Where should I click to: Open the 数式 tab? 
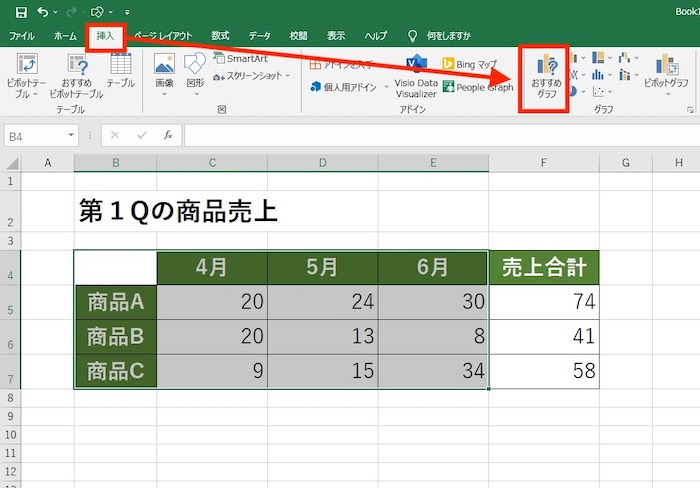click(x=220, y=36)
